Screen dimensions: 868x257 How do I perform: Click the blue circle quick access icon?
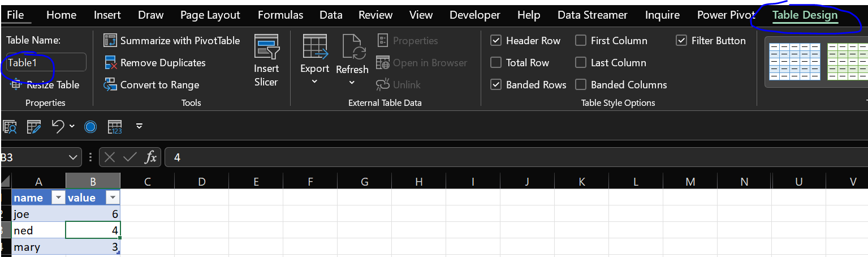point(90,126)
